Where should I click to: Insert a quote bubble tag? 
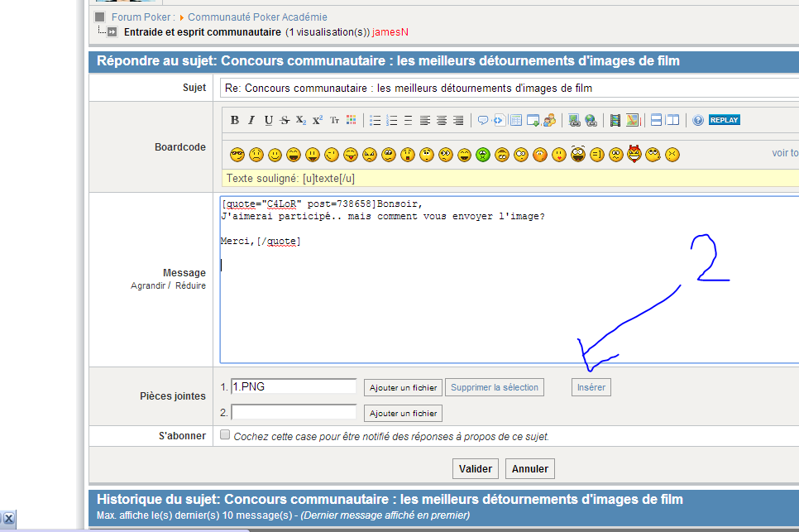(482, 120)
